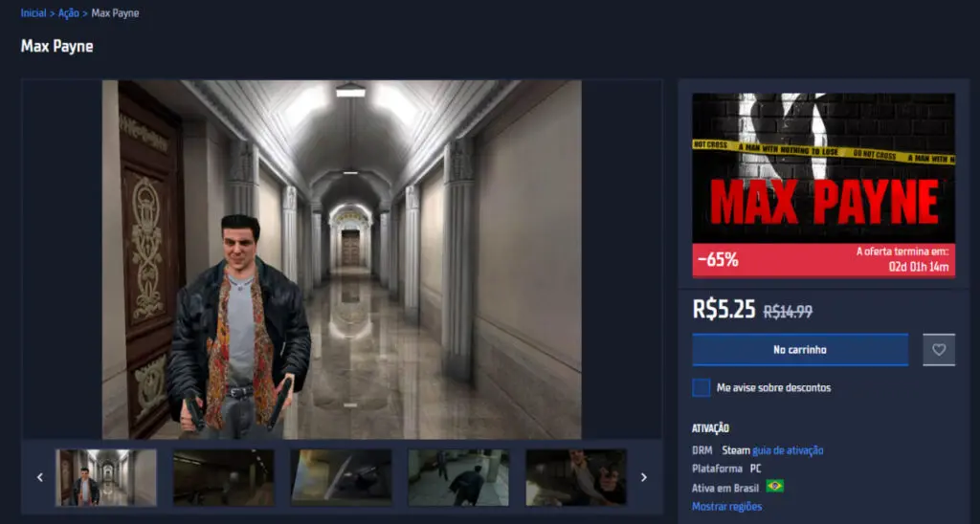Open the 'guia de ativação' link
The width and height of the screenshot is (980, 524).
(x=788, y=450)
